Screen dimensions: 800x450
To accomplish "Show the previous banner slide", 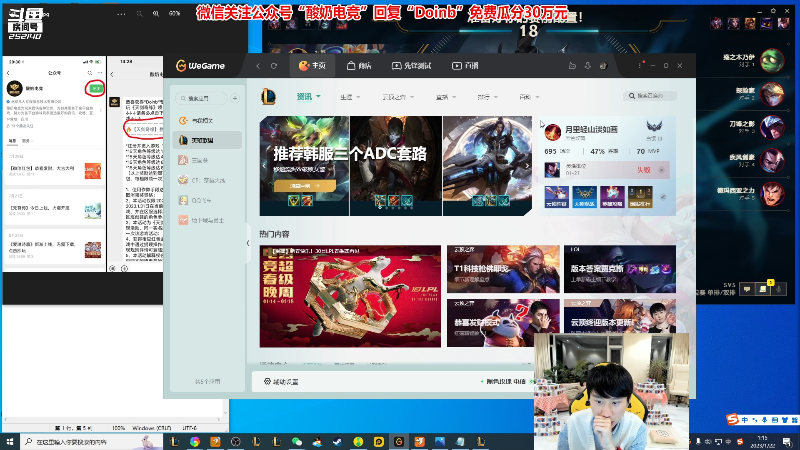I will (x=264, y=165).
